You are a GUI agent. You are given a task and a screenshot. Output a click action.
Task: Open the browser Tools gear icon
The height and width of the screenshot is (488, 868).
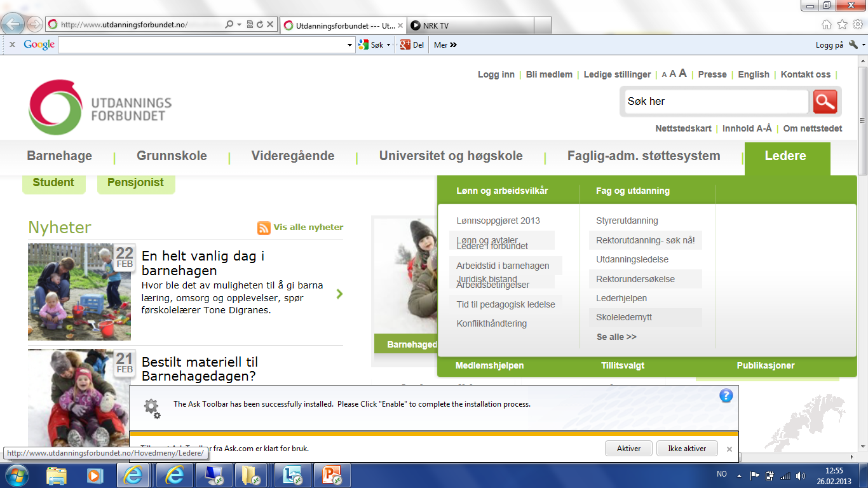858,25
